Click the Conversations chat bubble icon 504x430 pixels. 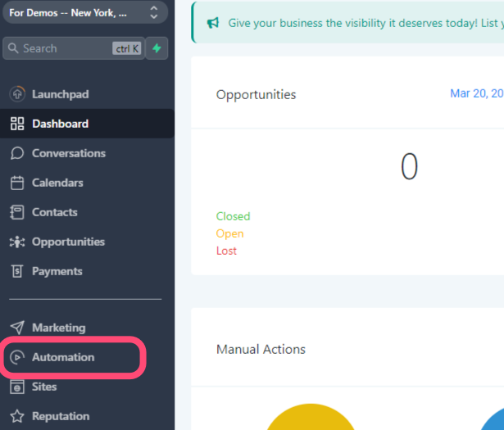pos(17,153)
